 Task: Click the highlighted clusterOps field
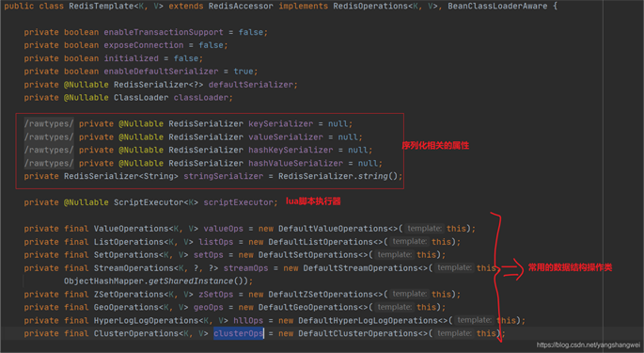point(238,333)
